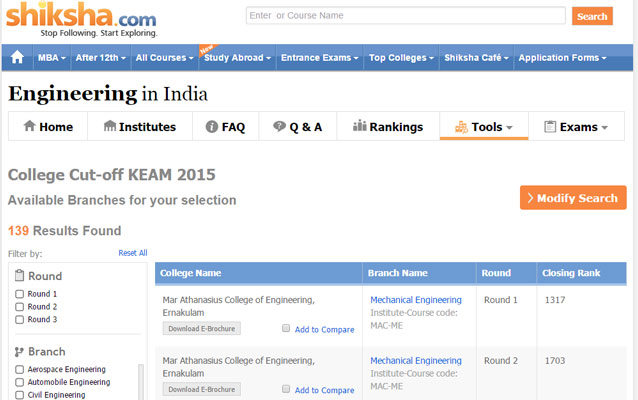The width and height of the screenshot is (638, 400).
Task: Click the Rankings bar chart icon tab
Action: point(358,127)
